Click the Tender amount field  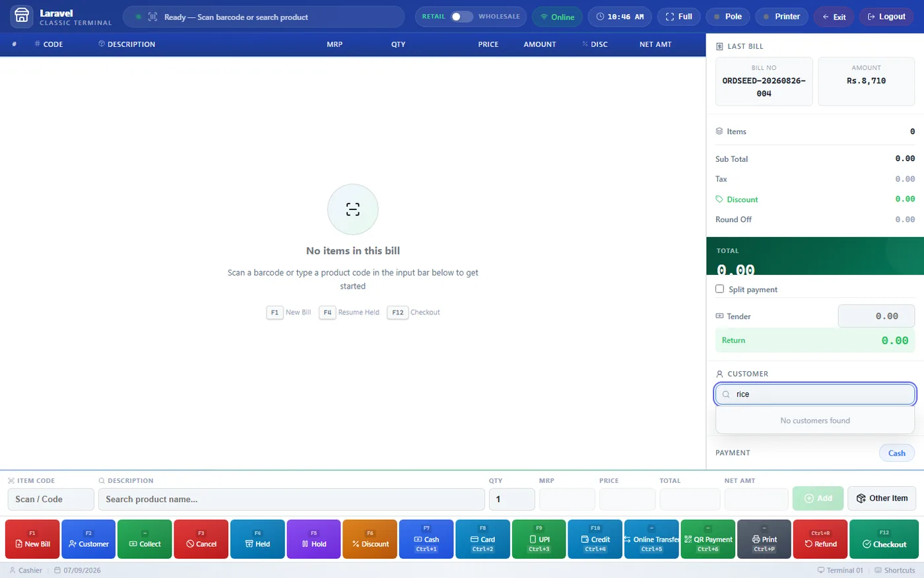click(x=876, y=316)
